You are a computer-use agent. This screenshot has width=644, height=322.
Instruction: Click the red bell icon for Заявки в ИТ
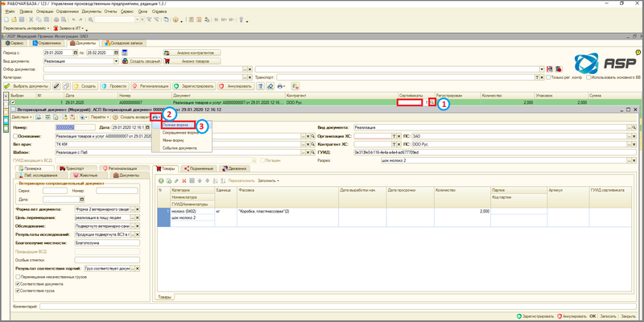pos(56,28)
